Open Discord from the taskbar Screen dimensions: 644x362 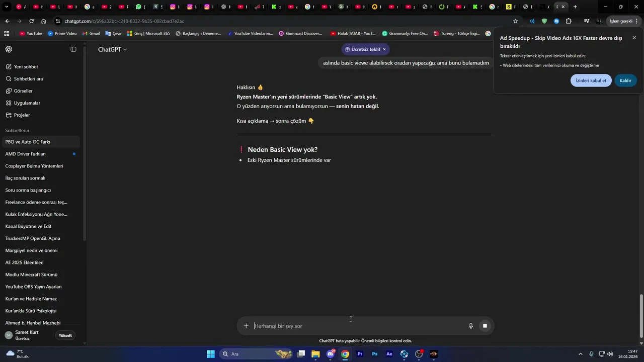pyautogui.click(x=331, y=354)
